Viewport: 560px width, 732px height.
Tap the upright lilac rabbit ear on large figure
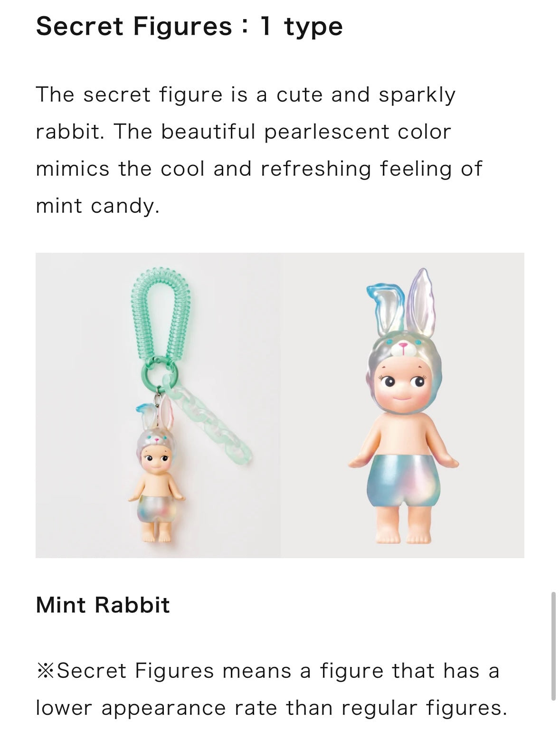tap(421, 301)
